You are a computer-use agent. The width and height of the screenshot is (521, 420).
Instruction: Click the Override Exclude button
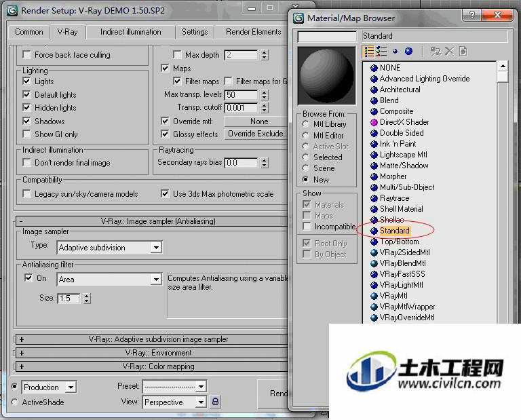[x=257, y=134]
